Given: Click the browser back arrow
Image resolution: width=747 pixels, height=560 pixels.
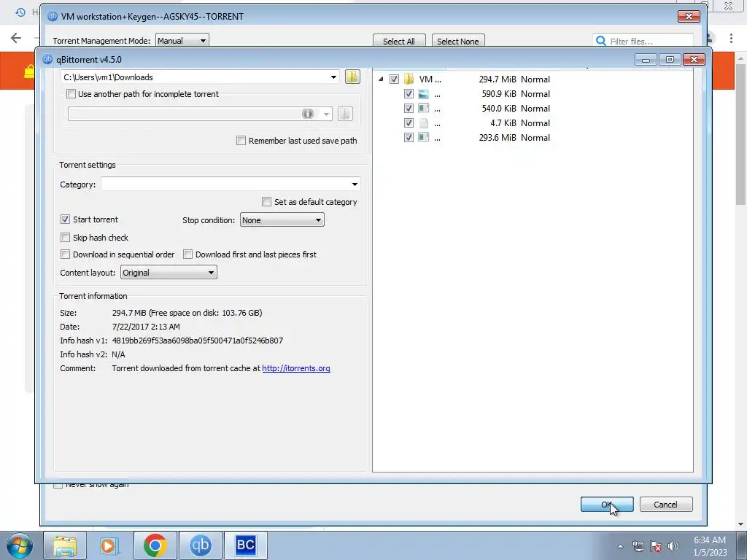Looking at the screenshot, I should (x=16, y=38).
